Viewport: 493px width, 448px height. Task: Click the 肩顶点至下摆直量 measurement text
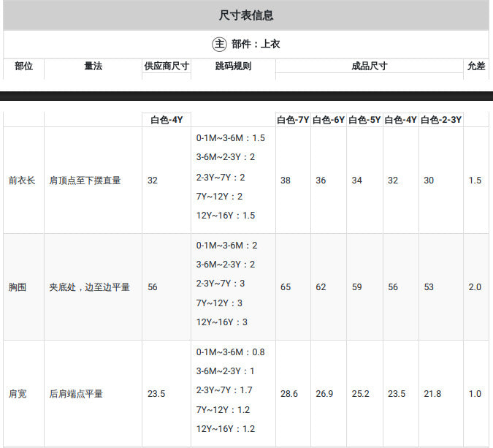tap(85, 181)
